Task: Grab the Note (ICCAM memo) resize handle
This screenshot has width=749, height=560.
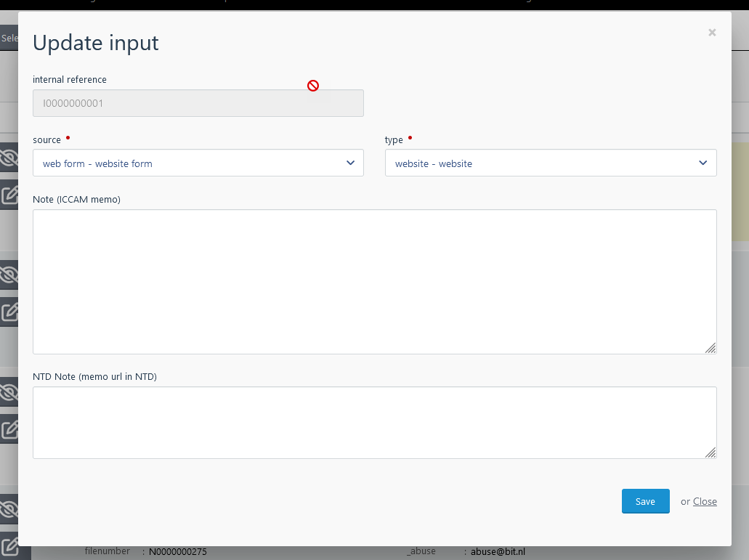Action: coord(710,348)
